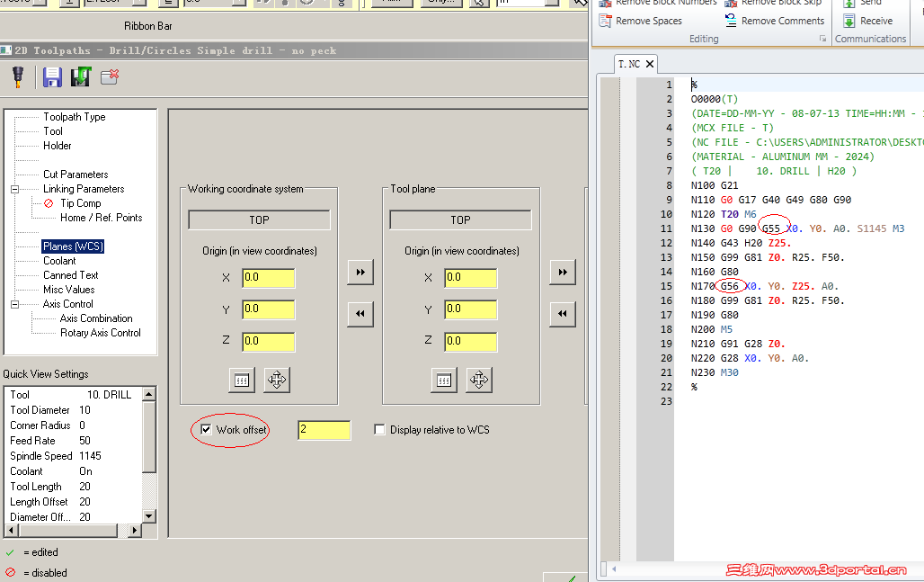Click WCS origin Y field
The image size is (924, 582).
click(268, 309)
